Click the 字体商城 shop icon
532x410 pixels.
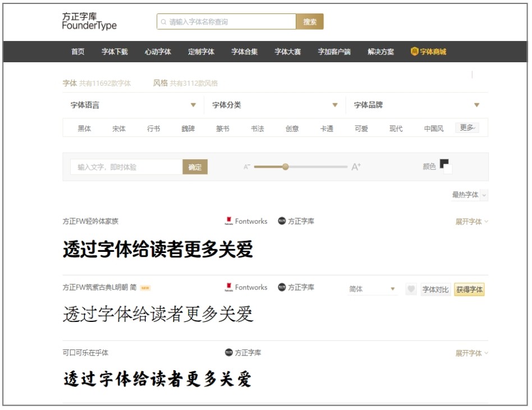click(415, 52)
